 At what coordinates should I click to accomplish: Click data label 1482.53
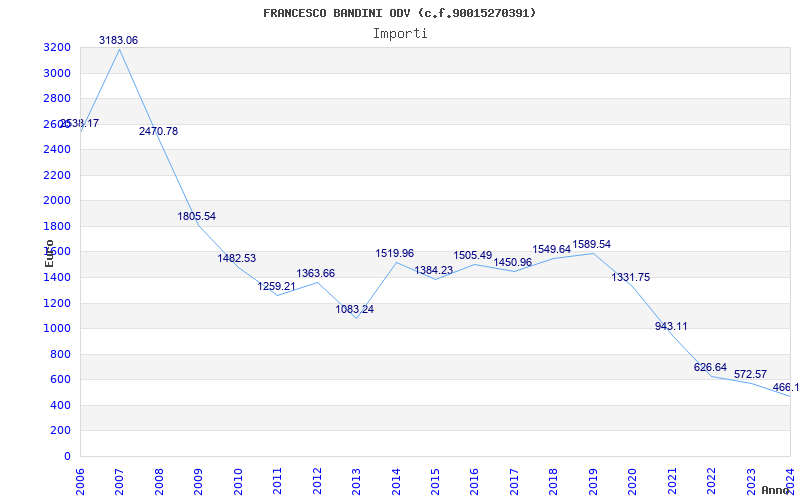(x=237, y=258)
